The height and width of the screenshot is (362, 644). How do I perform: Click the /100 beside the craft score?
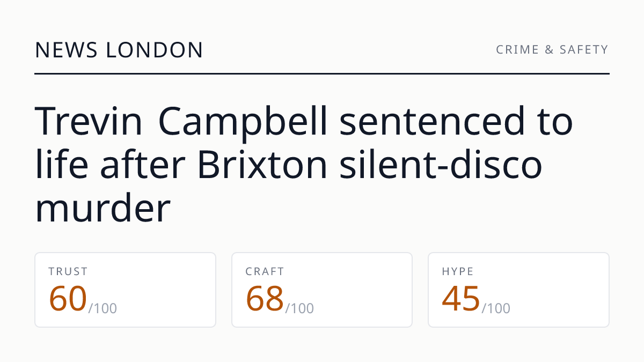click(x=299, y=308)
